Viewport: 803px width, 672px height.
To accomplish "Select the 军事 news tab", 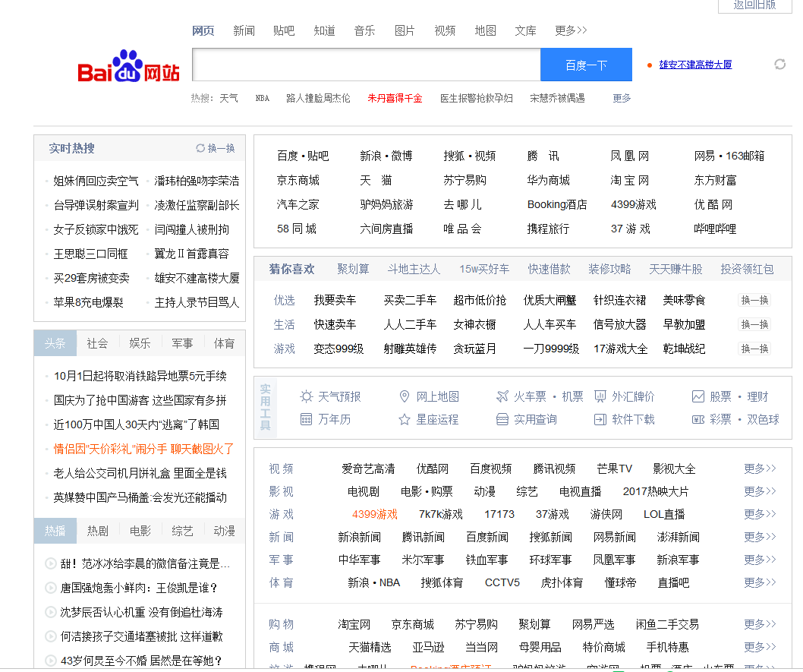I will (x=182, y=343).
